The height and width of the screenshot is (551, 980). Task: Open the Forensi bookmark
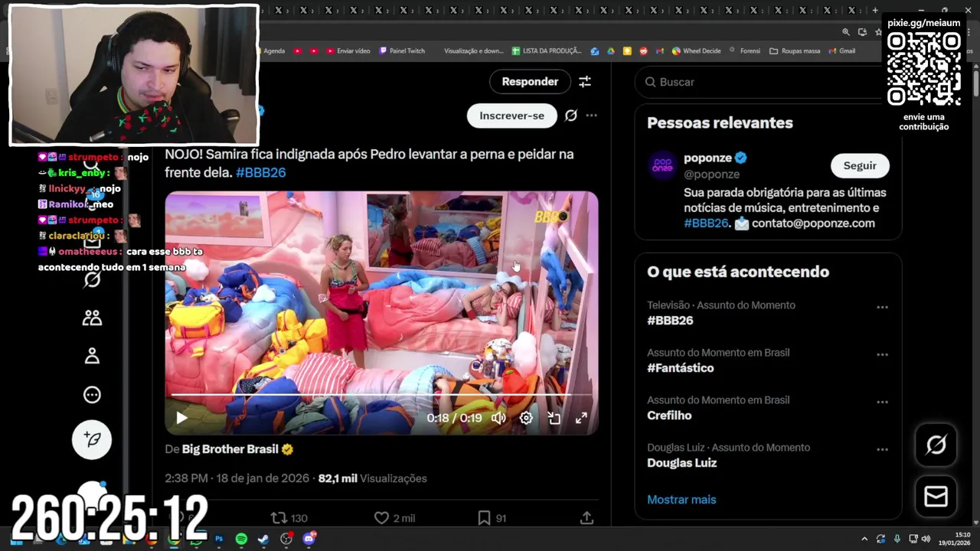pyautogui.click(x=744, y=51)
